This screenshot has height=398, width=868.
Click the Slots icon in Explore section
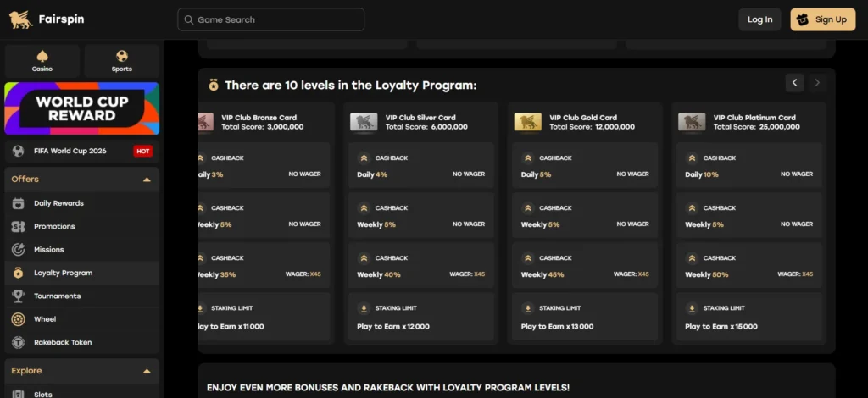pos(19,394)
